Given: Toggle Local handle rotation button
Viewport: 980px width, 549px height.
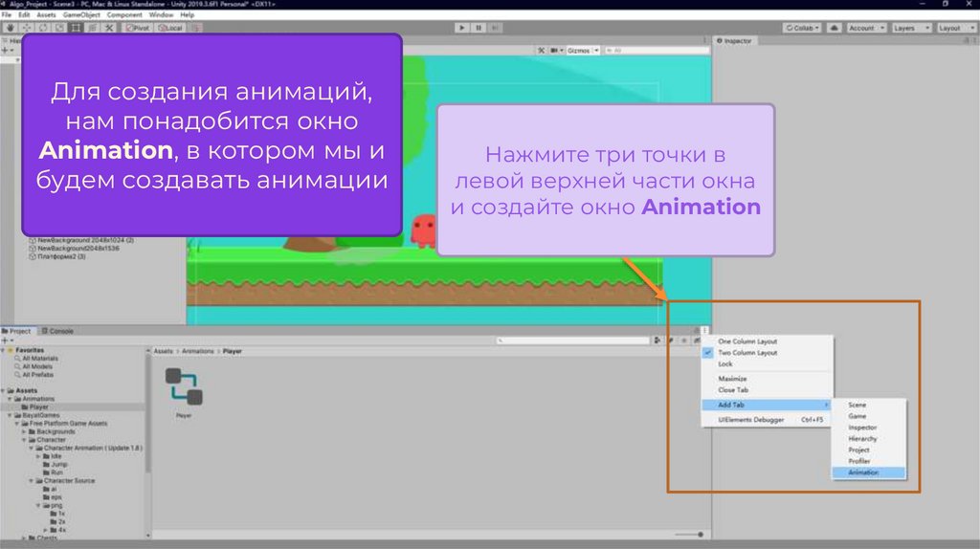Looking at the screenshot, I should 170,28.
